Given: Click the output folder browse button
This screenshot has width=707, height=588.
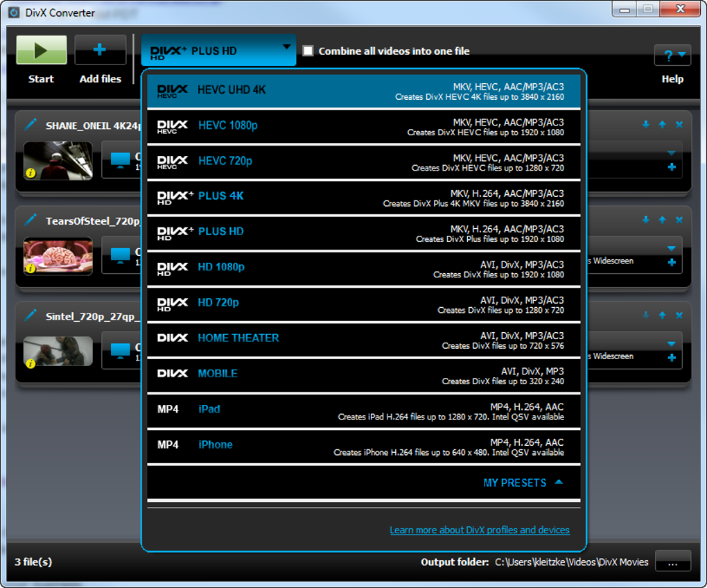Looking at the screenshot, I should coord(673,561).
